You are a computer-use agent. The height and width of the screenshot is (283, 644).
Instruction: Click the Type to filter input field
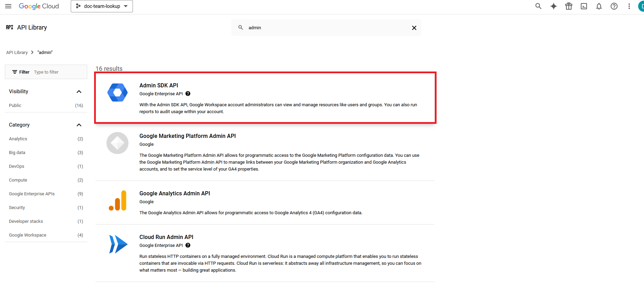coord(58,72)
